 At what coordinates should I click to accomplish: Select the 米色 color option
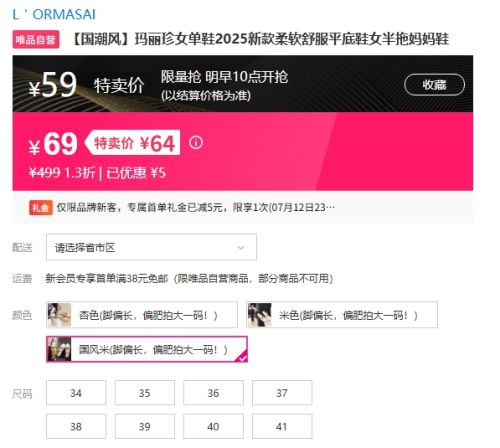342,315
